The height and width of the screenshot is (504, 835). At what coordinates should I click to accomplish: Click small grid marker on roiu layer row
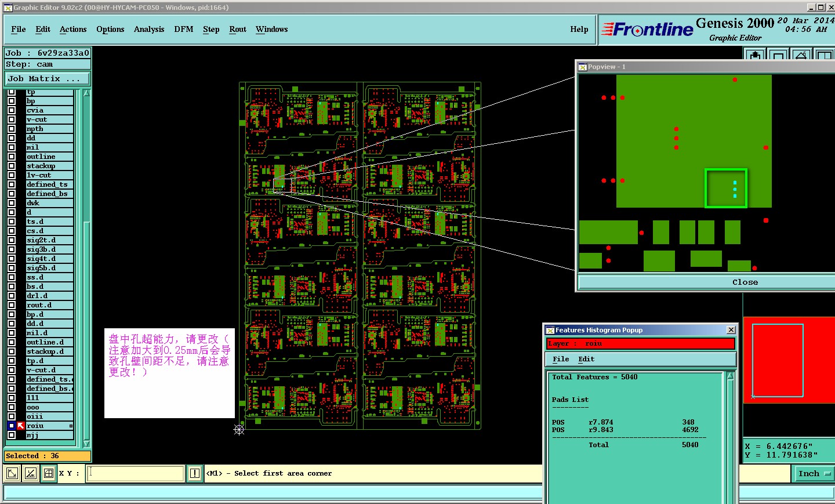click(71, 426)
